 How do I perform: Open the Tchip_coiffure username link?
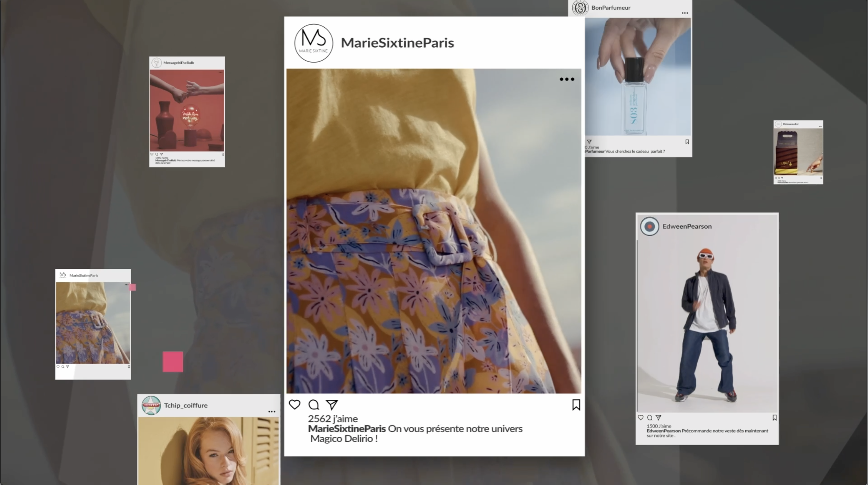coord(186,405)
